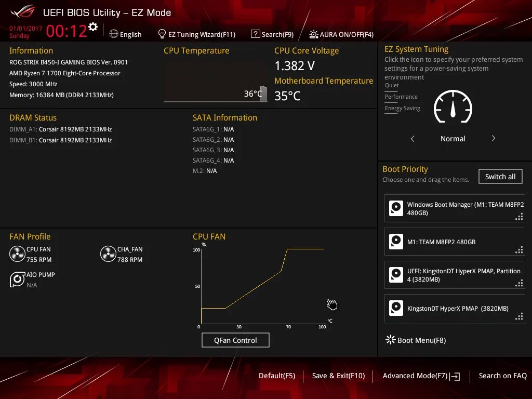Grab drag handle of M1: TEAM M8FP2 entry
The width and height of the screenshot is (532, 399).
pyautogui.click(x=519, y=250)
